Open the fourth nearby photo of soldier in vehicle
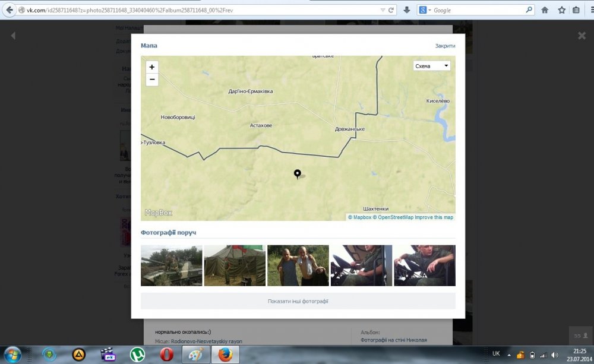Image resolution: width=594 pixels, height=364 pixels. pyautogui.click(x=361, y=265)
